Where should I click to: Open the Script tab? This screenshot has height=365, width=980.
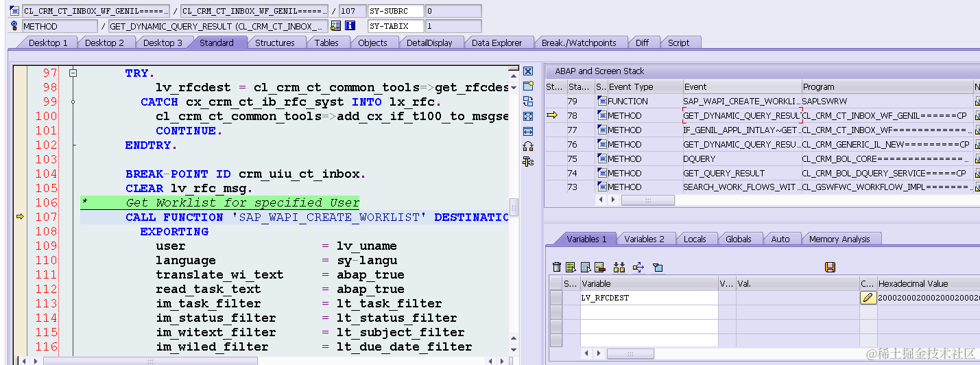click(679, 43)
